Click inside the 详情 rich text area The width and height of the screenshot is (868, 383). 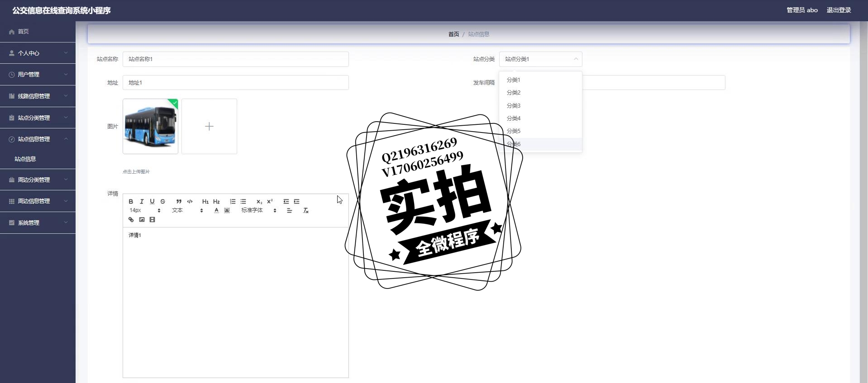point(236,302)
